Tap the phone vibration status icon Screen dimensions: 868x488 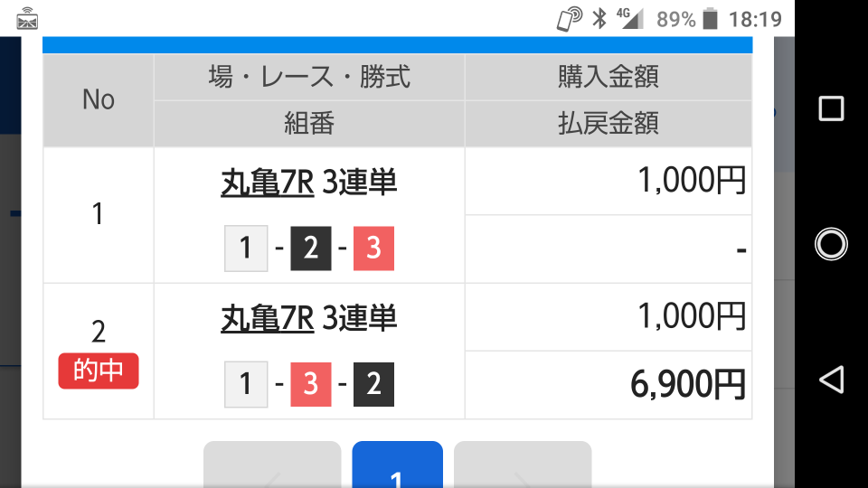[569, 19]
